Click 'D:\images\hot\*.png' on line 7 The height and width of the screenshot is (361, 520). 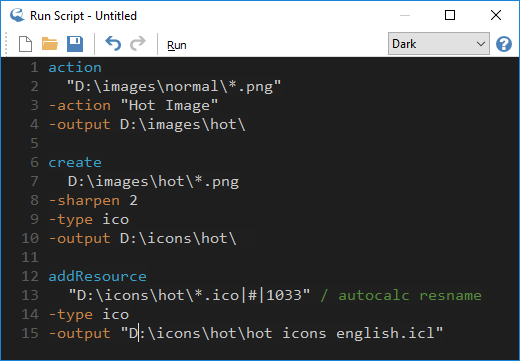(153, 182)
